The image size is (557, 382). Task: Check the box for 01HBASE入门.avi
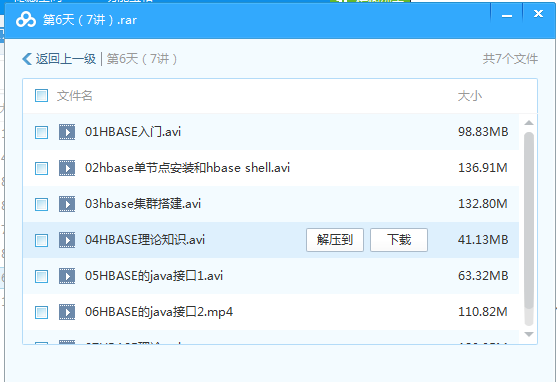pyautogui.click(x=42, y=132)
